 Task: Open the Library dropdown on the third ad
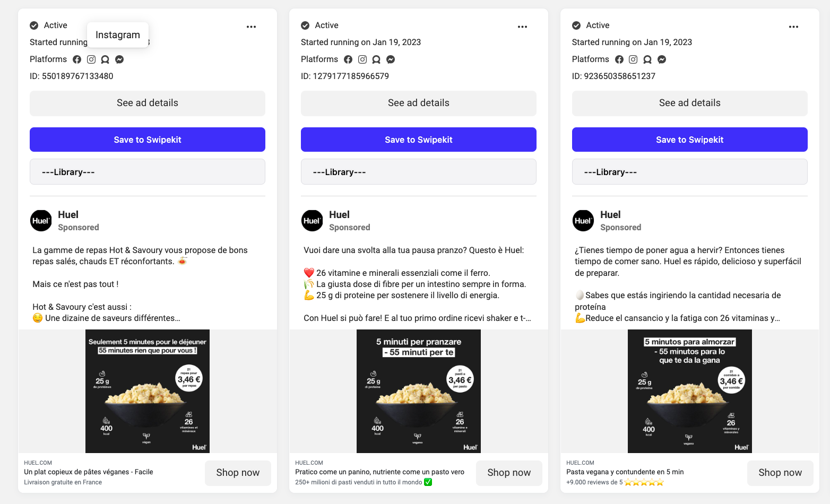(689, 171)
